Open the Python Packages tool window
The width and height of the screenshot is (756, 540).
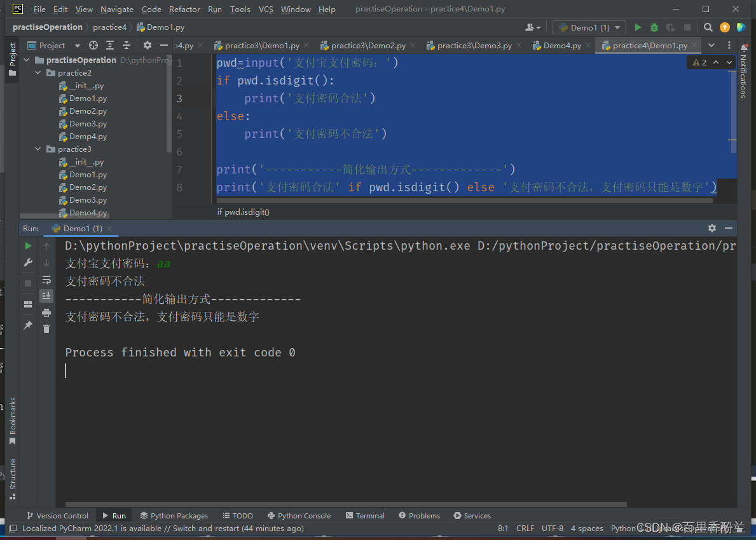pyautogui.click(x=174, y=515)
